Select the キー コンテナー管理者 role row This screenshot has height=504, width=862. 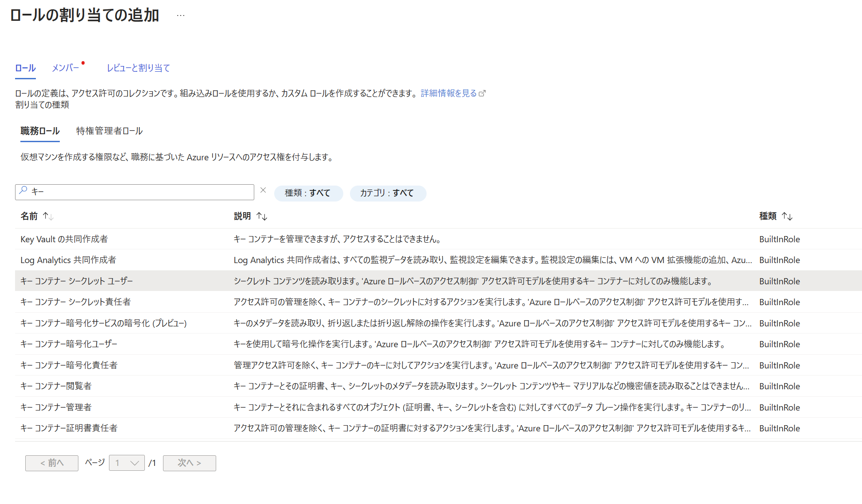pyautogui.click(x=56, y=407)
